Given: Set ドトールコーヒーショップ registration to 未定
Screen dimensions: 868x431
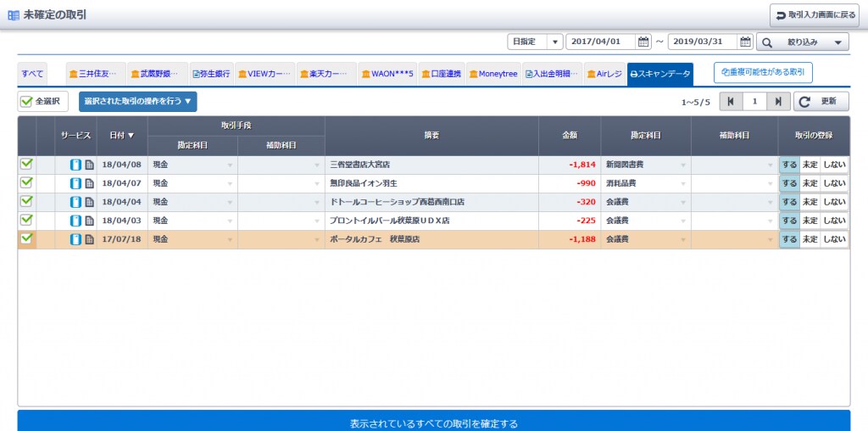Looking at the screenshot, I should coord(810,202).
